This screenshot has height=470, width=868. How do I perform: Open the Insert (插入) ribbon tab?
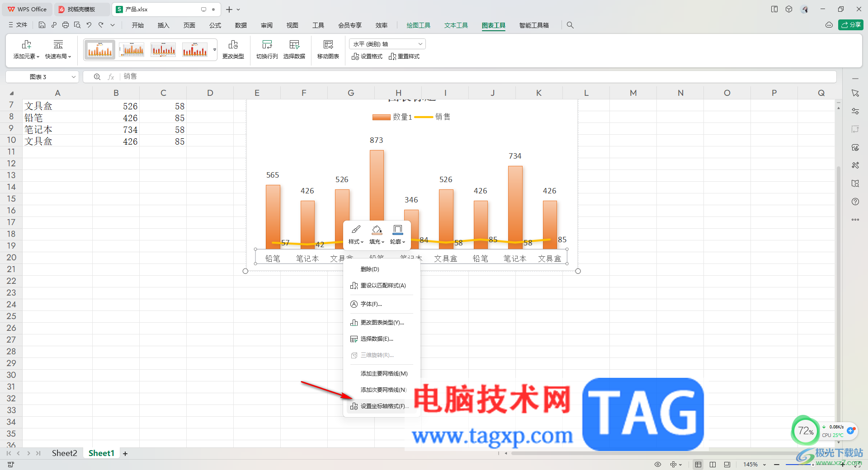tap(163, 25)
